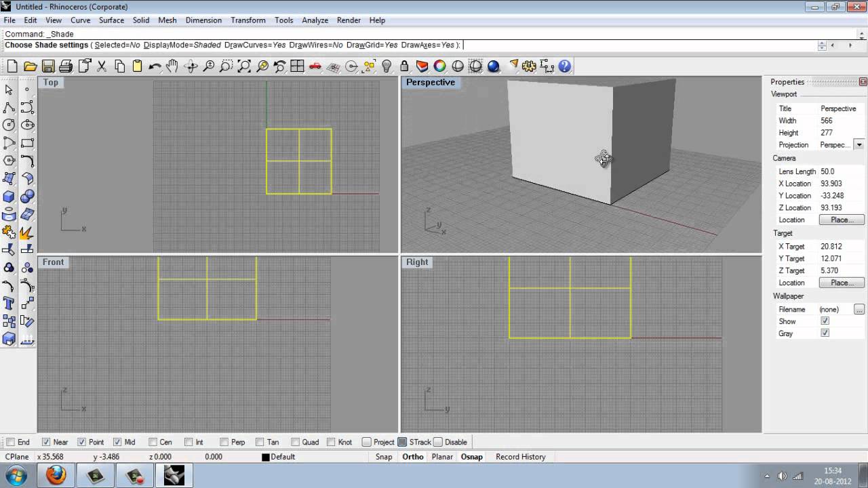
Task: Click the padlock Lock icon
Action: pos(404,66)
